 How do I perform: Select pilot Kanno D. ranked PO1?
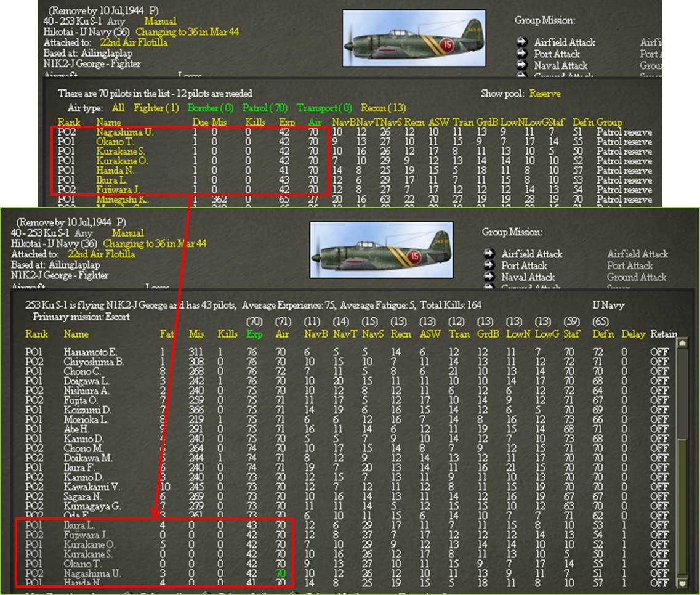pos(84,439)
